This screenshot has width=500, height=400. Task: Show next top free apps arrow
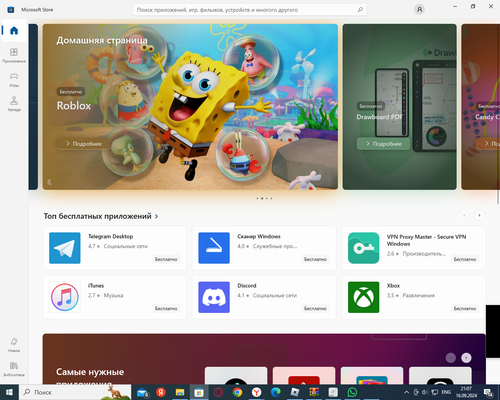(479, 215)
